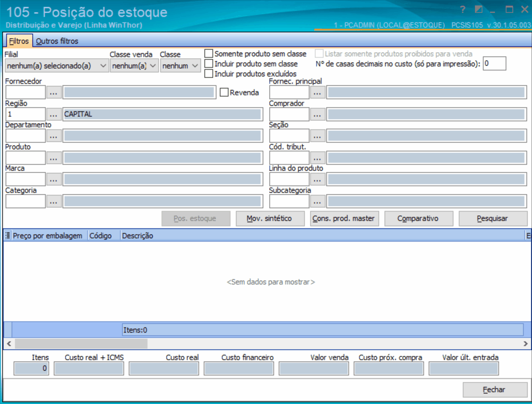The width and height of the screenshot is (532, 404).
Task: Focus the Comprador code input
Action: (289, 114)
